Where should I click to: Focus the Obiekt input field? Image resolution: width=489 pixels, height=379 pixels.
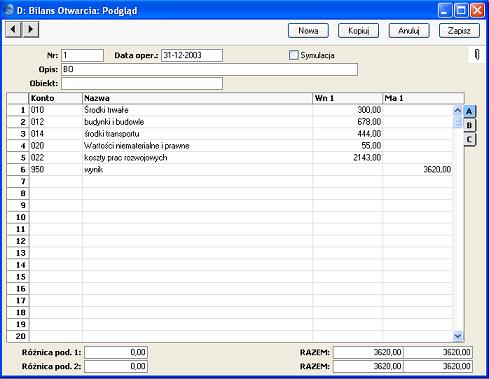pos(142,83)
